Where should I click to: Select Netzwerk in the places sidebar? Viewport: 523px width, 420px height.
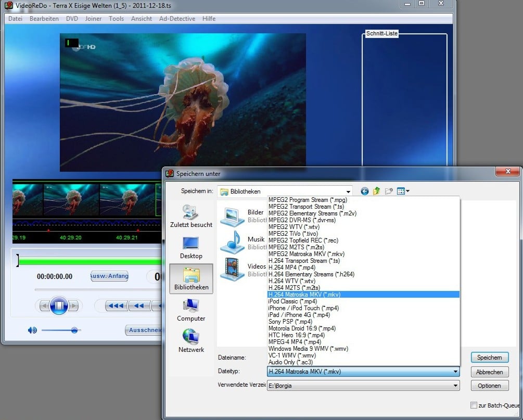pos(191,341)
